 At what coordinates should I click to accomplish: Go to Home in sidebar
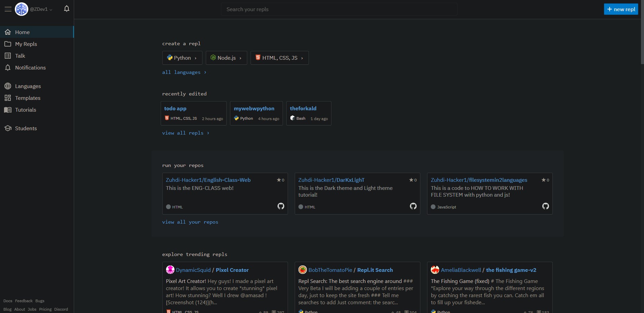point(37,32)
